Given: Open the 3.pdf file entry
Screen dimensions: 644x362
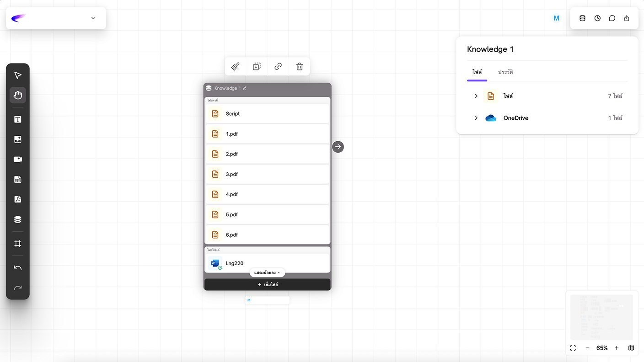Looking at the screenshot, I should click(268, 174).
